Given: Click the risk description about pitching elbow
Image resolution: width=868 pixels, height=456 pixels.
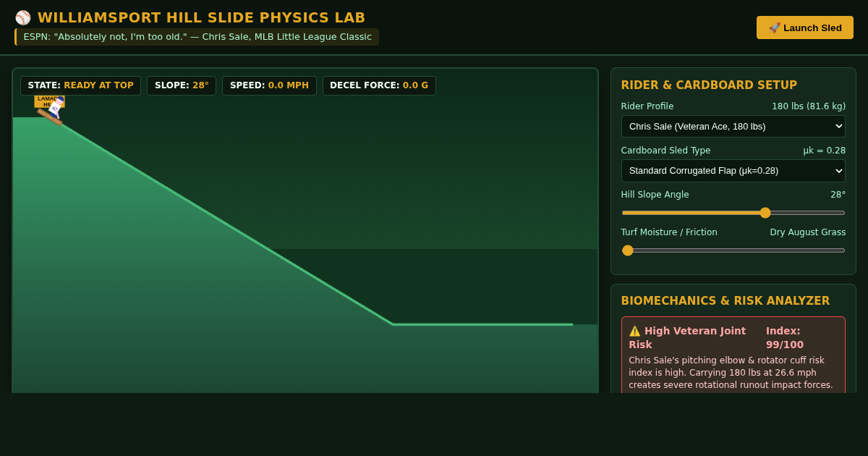Looking at the screenshot, I should 732,373.
